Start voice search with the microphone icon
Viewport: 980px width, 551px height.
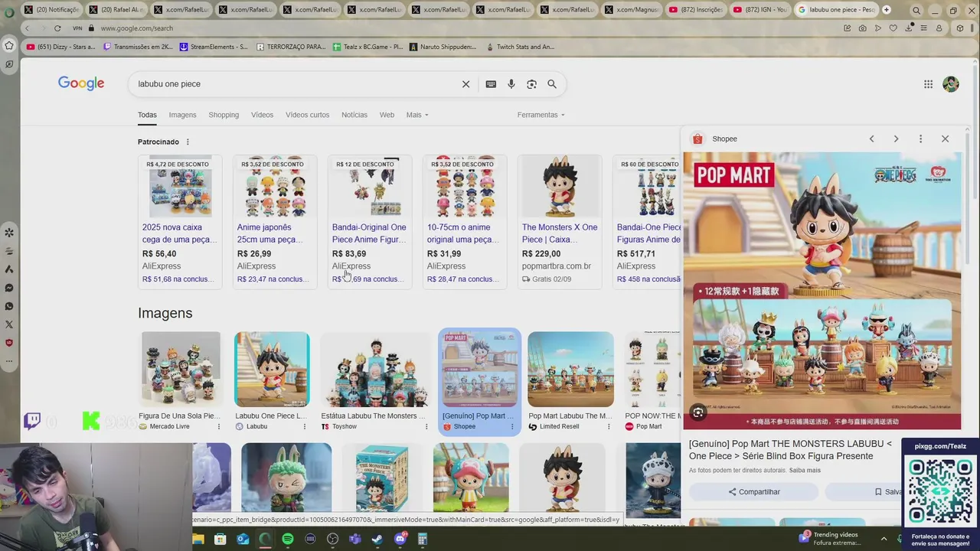[x=511, y=84]
